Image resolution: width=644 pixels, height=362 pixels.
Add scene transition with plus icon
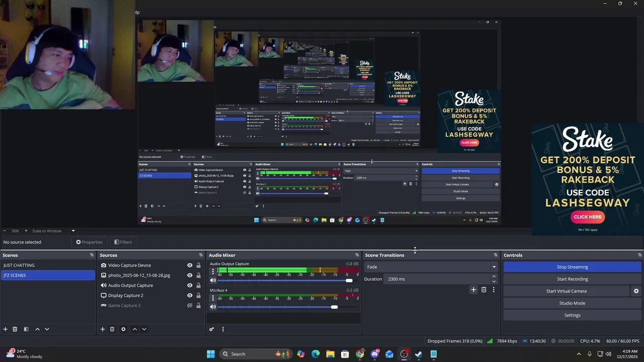(473, 290)
